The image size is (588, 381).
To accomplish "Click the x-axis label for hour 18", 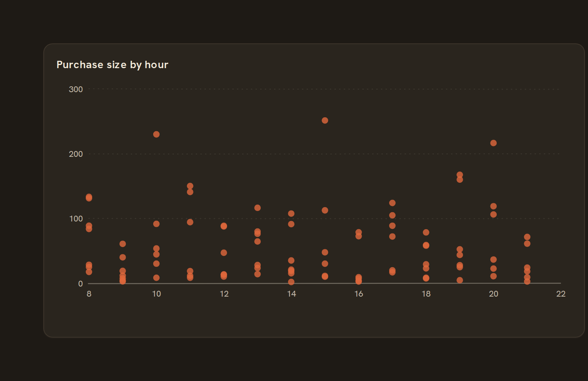I will point(426,294).
